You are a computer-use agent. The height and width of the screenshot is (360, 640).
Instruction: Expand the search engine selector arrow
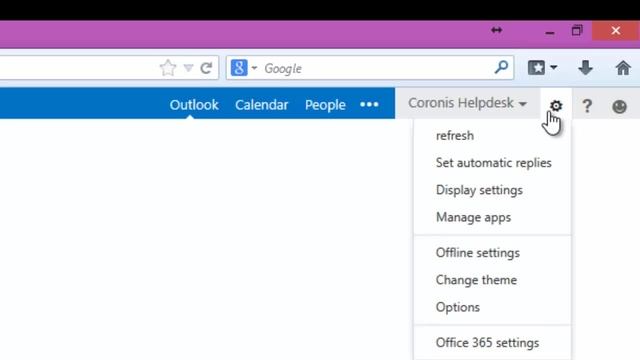254,68
